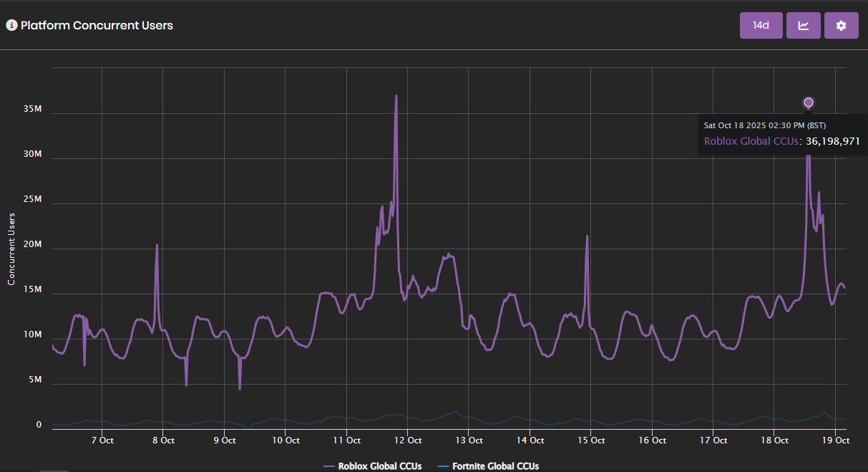868x472 pixels.
Task: Click the 9 Oct x-axis label
Action: click(224, 440)
